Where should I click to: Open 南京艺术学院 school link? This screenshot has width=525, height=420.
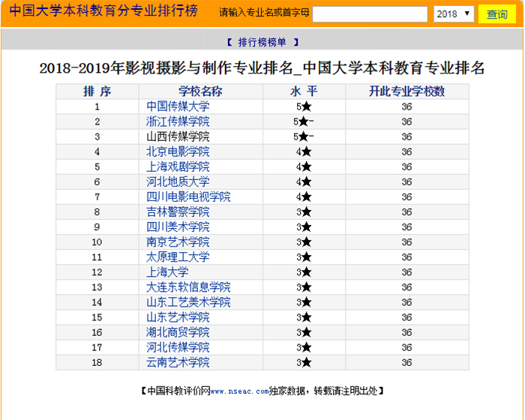click(178, 241)
